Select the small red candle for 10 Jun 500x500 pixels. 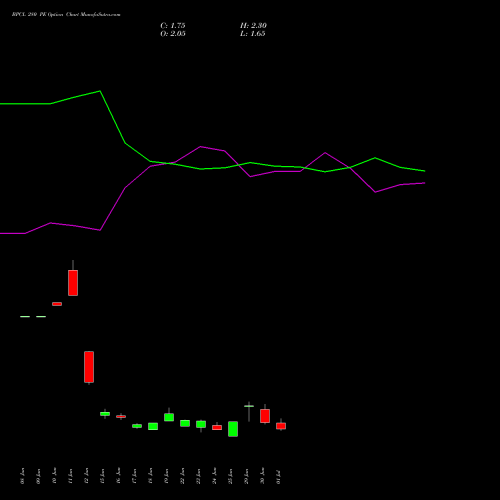(57, 304)
